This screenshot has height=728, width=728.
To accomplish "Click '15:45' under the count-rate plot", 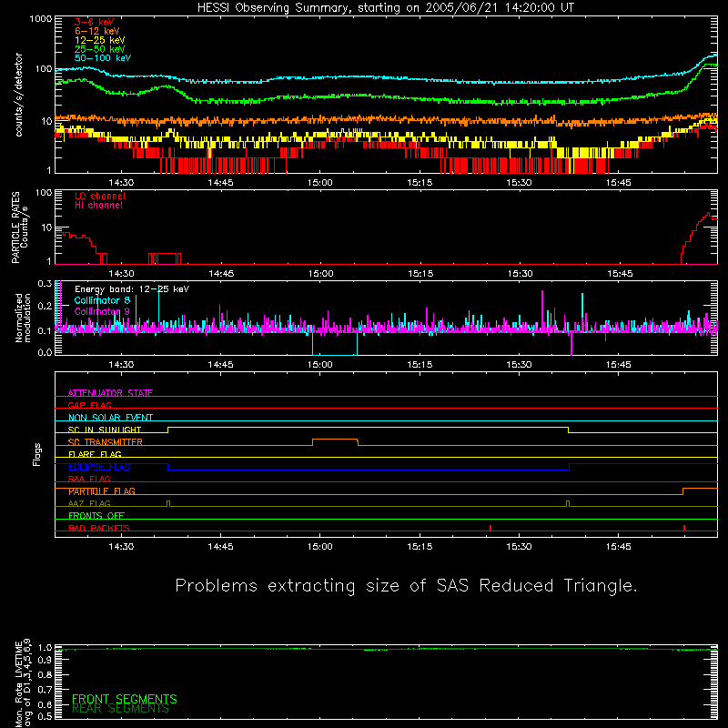I will coord(619,183).
